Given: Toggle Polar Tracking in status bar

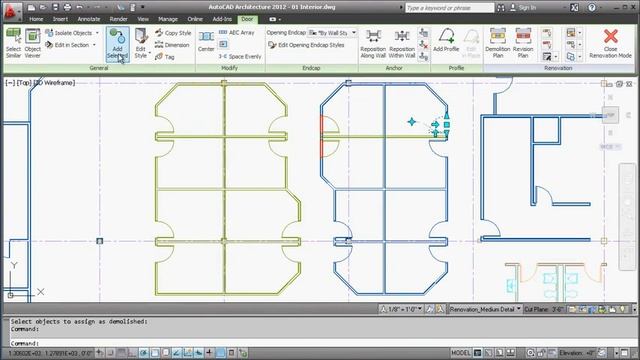Looking at the screenshot, I should tap(144, 353).
